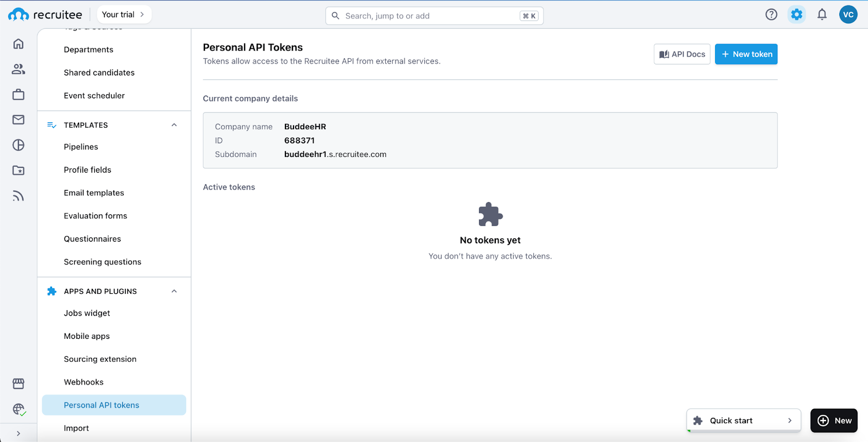Open the API Docs button
Viewport: 868px width, 442px height.
[682, 54]
